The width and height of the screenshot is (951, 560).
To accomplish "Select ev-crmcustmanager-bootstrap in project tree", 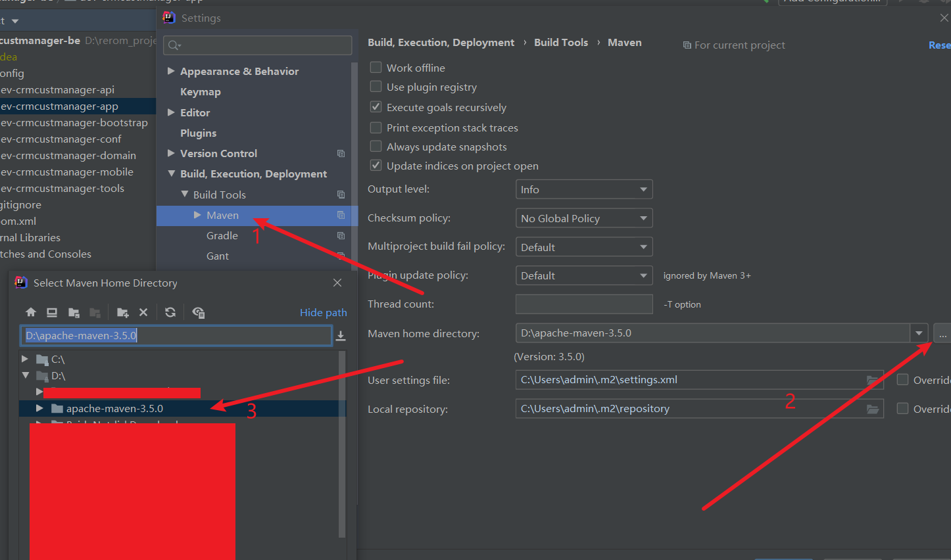I will click(74, 122).
